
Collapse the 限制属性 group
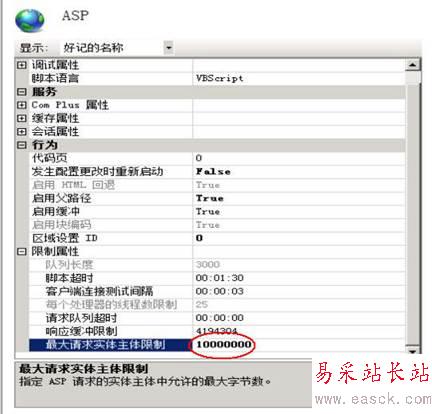(x=21, y=252)
